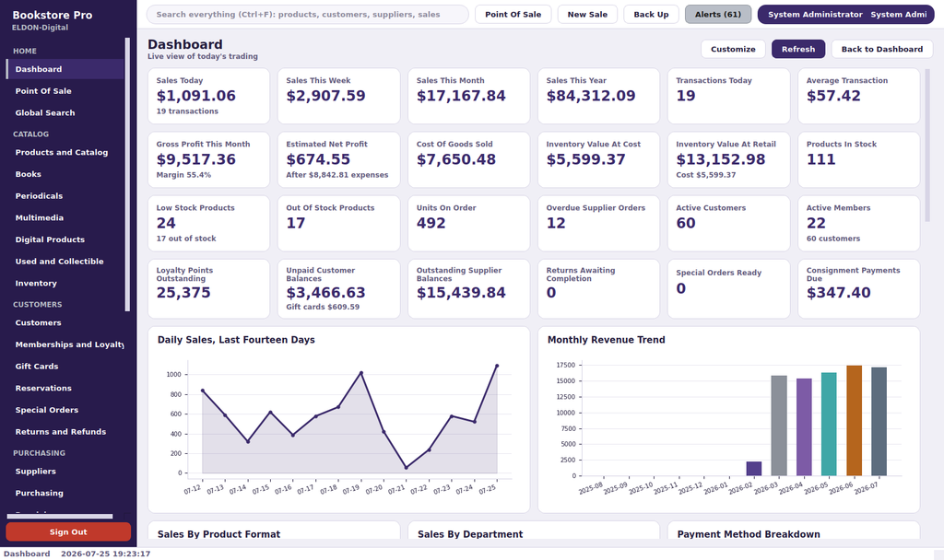944x560 pixels.
Task: Open Returns and Refunds section
Action: 65,431
